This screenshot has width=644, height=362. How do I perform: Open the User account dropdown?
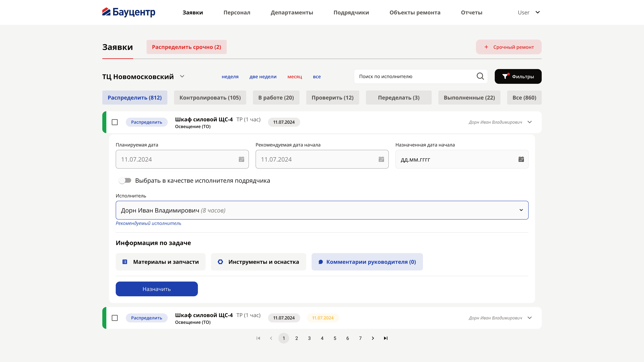click(529, 13)
